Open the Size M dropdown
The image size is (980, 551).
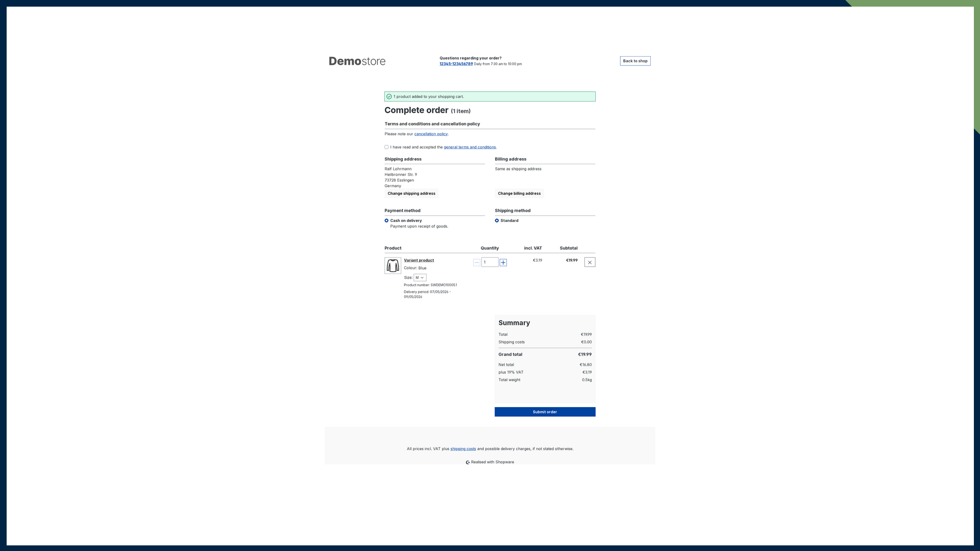tap(420, 278)
